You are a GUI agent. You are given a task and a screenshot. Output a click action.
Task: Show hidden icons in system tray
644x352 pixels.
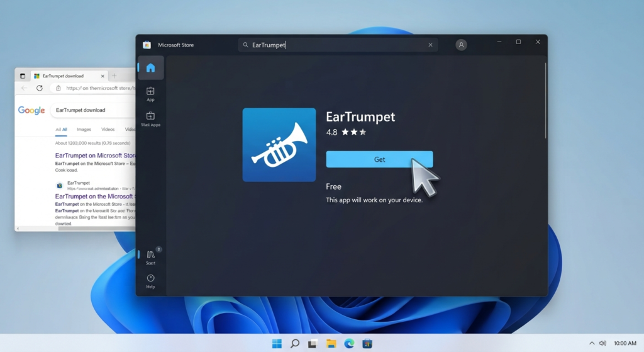pyautogui.click(x=592, y=343)
